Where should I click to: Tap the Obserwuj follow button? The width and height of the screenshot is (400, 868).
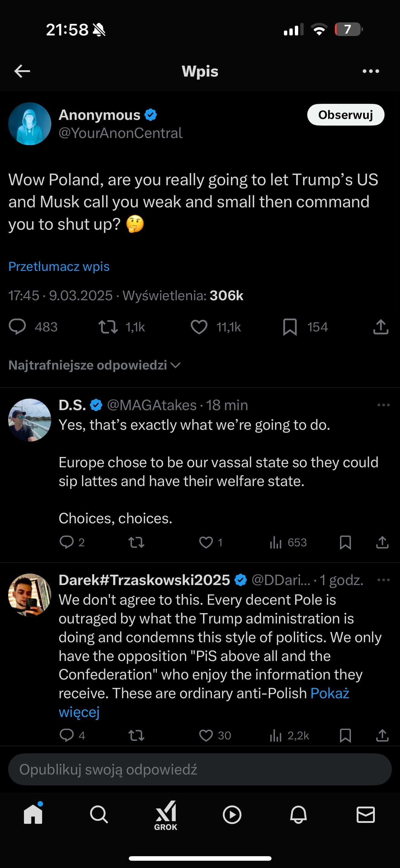tap(345, 115)
